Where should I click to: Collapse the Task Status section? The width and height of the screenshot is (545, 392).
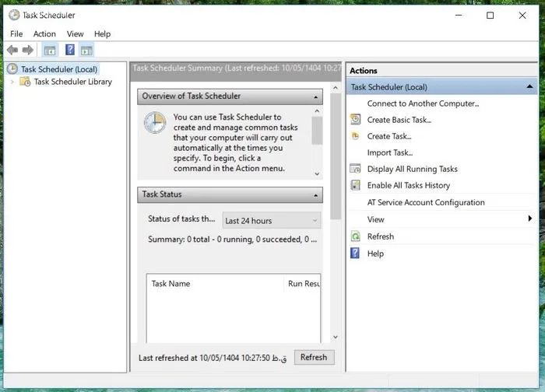tap(315, 195)
